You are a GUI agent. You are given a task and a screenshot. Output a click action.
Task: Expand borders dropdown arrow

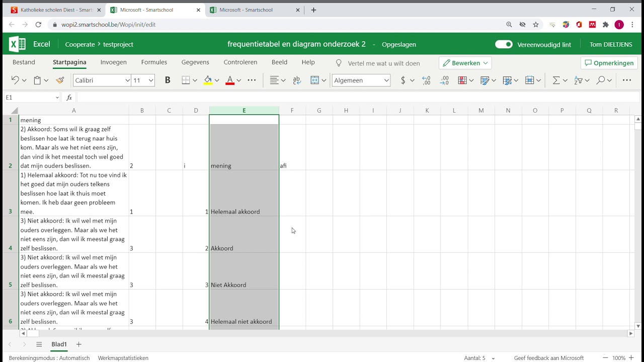(x=195, y=80)
